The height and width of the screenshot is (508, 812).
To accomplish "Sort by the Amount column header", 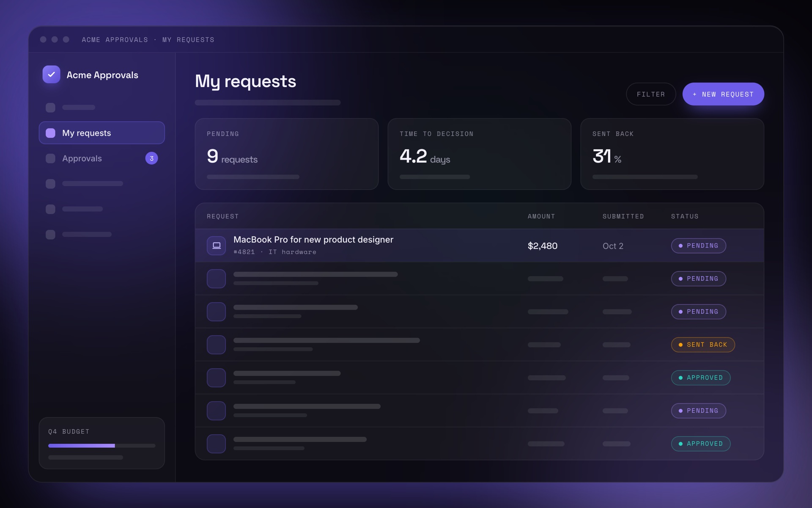I will click(541, 216).
